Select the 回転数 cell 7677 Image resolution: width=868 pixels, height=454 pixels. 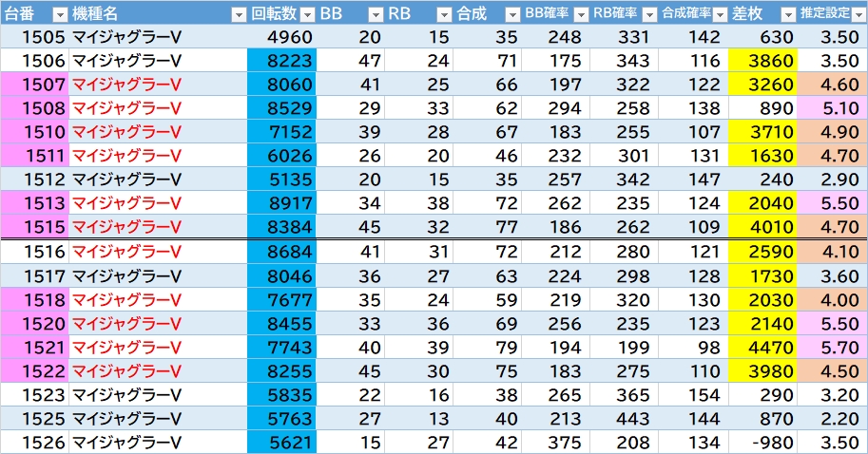(x=281, y=300)
